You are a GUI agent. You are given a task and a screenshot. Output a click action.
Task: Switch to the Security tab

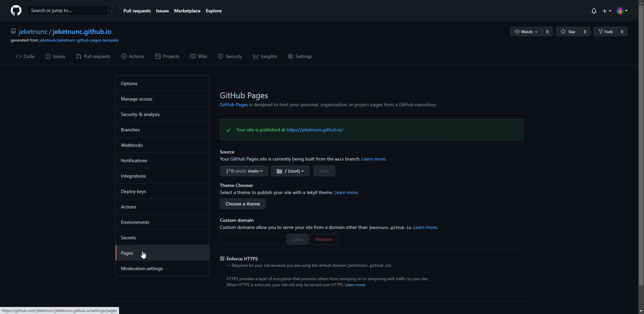pos(230,56)
